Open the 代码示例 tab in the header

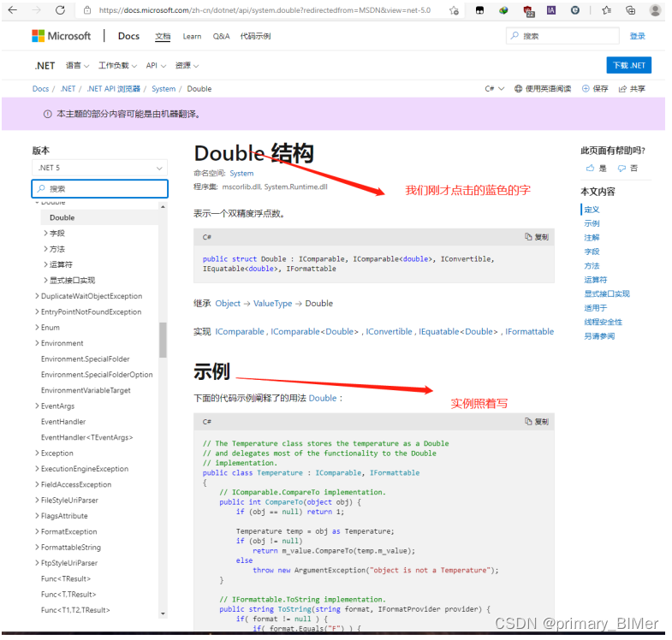point(255,37)
